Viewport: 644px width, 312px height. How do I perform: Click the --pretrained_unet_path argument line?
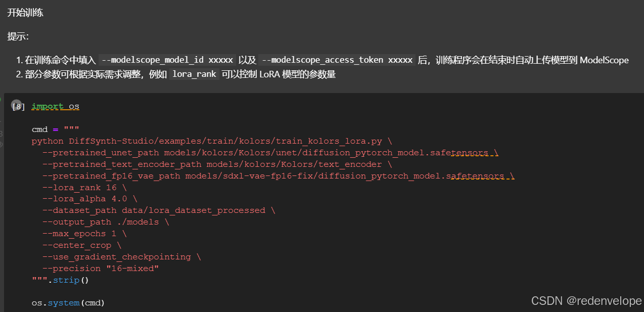tap(270, 153)
